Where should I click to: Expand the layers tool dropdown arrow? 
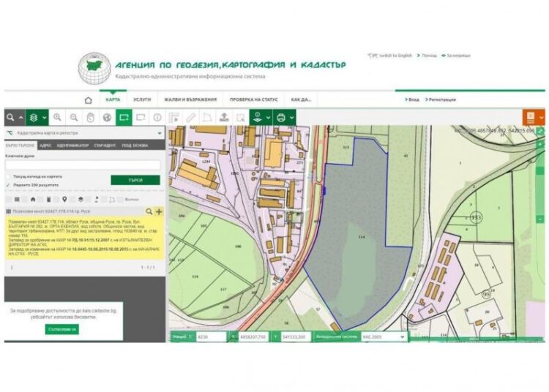click(x=45, y=118)
